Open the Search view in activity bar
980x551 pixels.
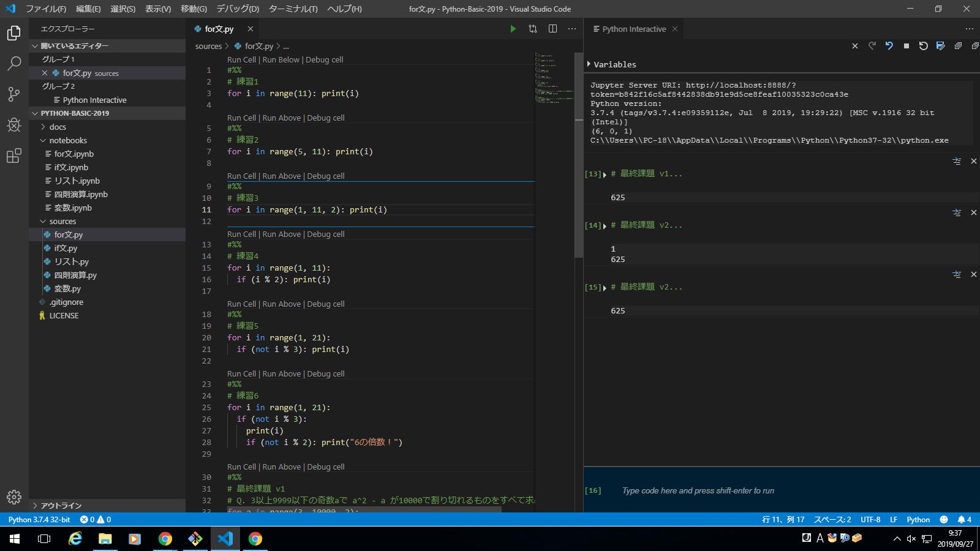(13, 63)
